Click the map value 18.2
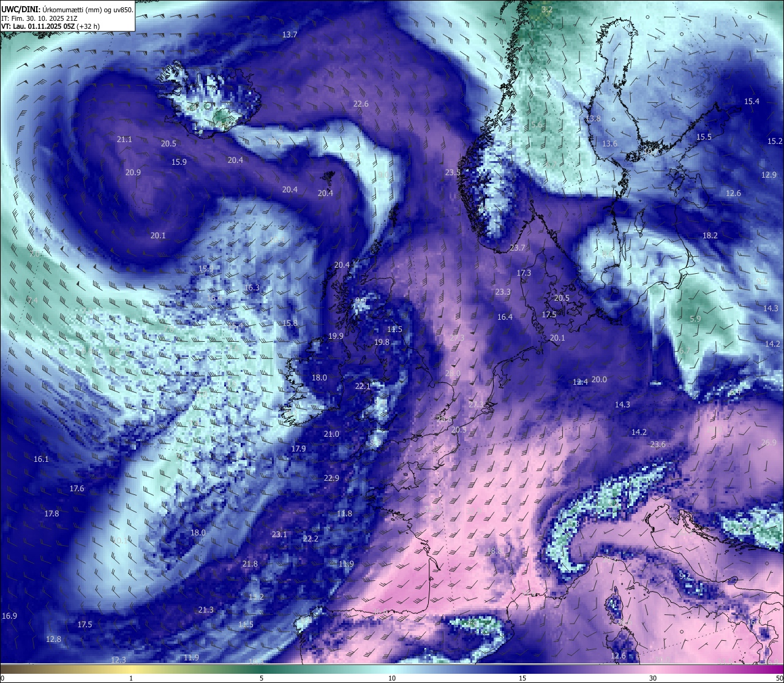The image size is (784, 683). click(x=710, y=236)
